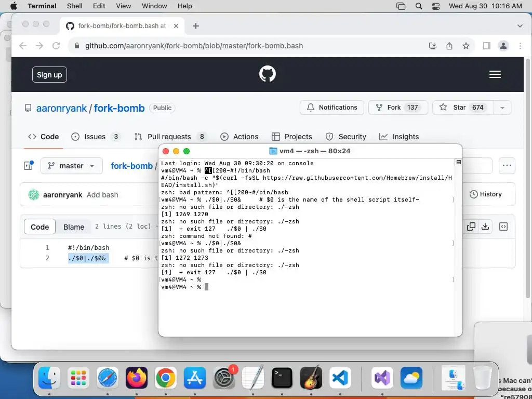
Task: Click Notifications button
Action: pos(332,108)
